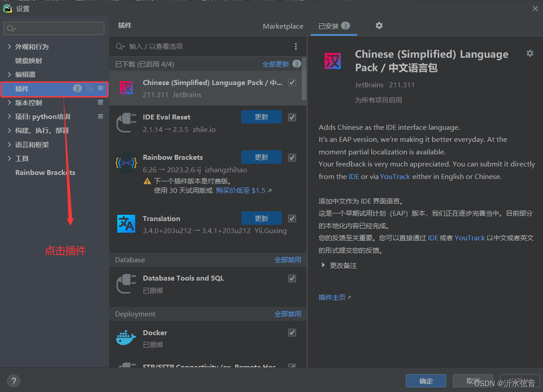Disable the Chinese Language Pack checkbox

click(x=292, y=82)
